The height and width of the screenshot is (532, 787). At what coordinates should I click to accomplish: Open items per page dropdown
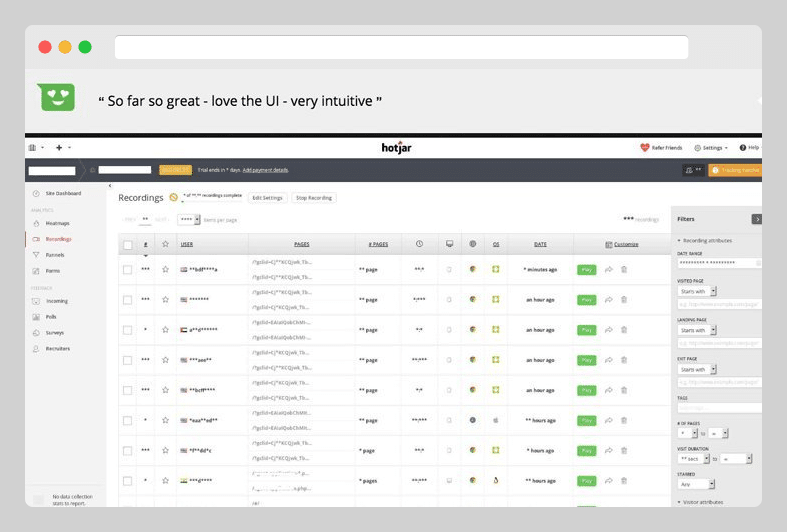point(189,219)
